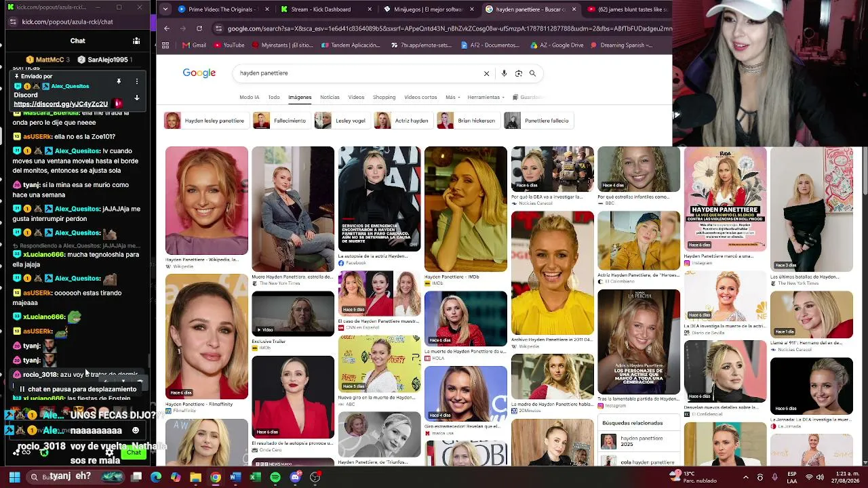Clear the Google search query
Viewport: 868px width, 488px height.
[486, 73]
